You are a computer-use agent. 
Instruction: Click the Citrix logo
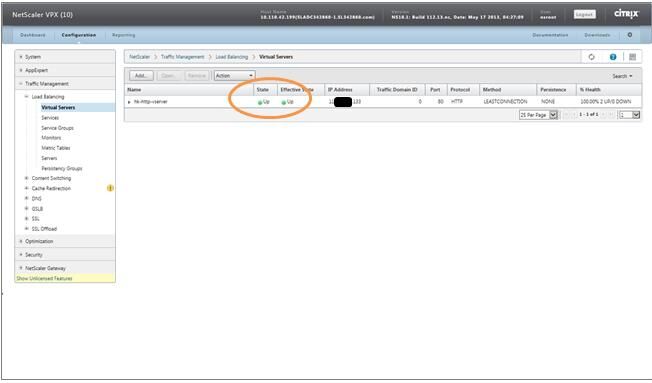pos(626,14)
